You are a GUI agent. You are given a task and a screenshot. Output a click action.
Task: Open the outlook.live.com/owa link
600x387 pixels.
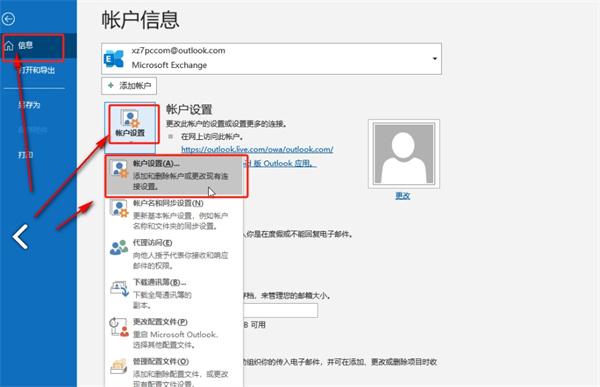tap(257, 149)
